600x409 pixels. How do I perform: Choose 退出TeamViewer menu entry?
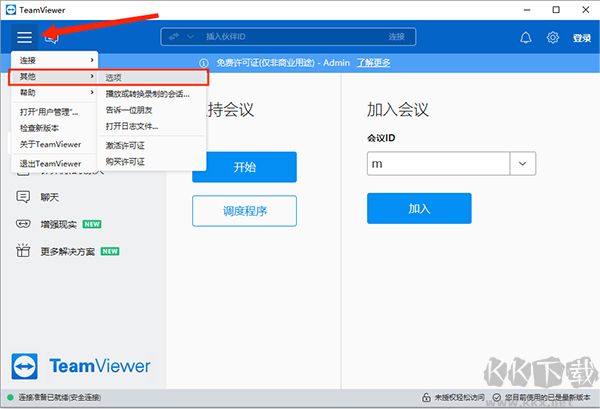[54, 163]
